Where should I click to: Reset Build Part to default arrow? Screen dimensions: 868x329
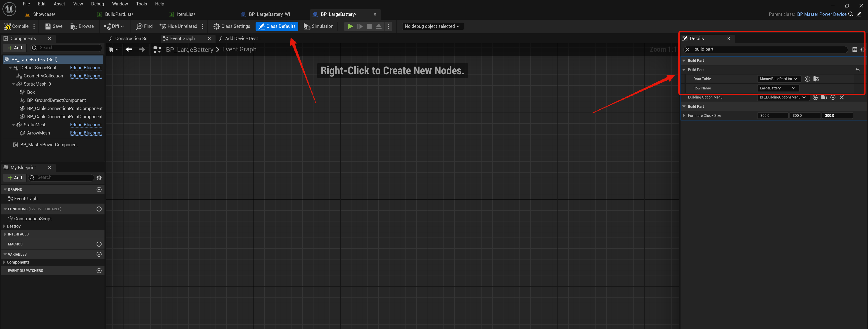point(857,70)
